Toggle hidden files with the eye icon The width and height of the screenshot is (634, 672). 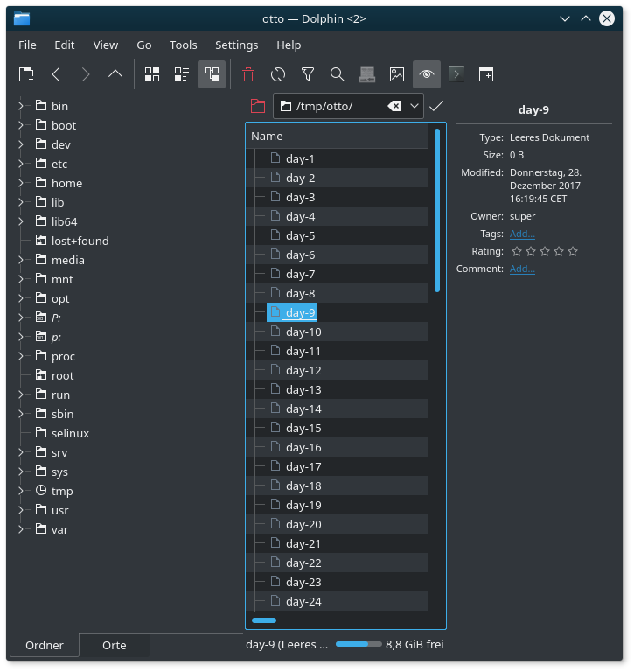[427, 74]
